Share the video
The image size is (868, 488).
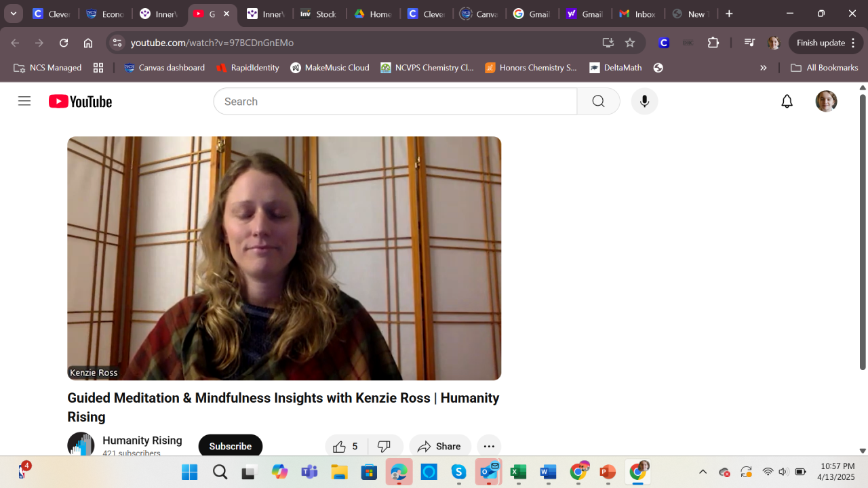point(440,446)
